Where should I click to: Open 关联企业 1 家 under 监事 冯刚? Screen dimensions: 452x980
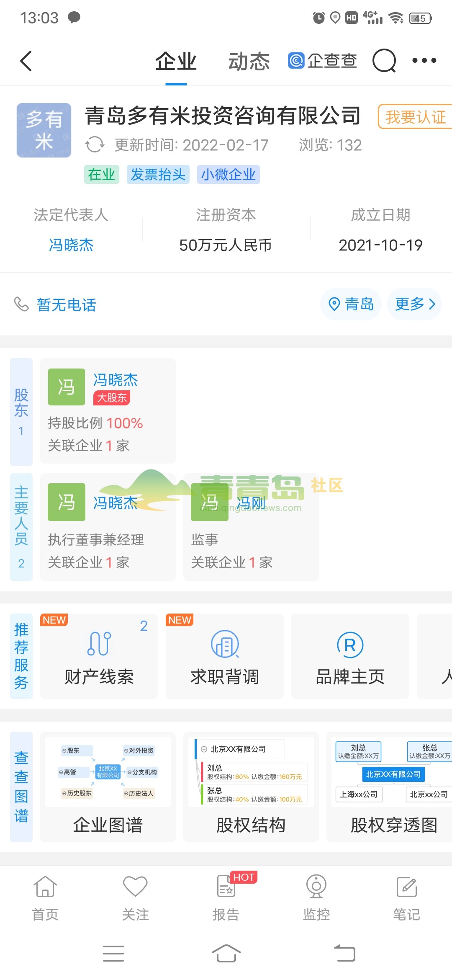coord(232,562)
